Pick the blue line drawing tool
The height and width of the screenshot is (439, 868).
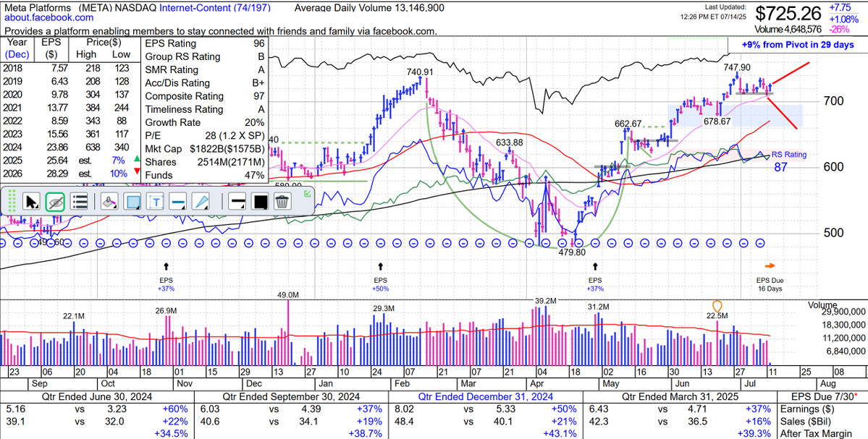[x=178, y=202]
